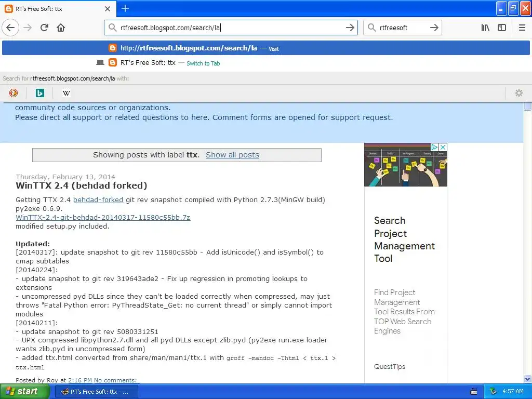Click the forward navigation arrow
Viewport: 532px width, 399px height.
28,28
